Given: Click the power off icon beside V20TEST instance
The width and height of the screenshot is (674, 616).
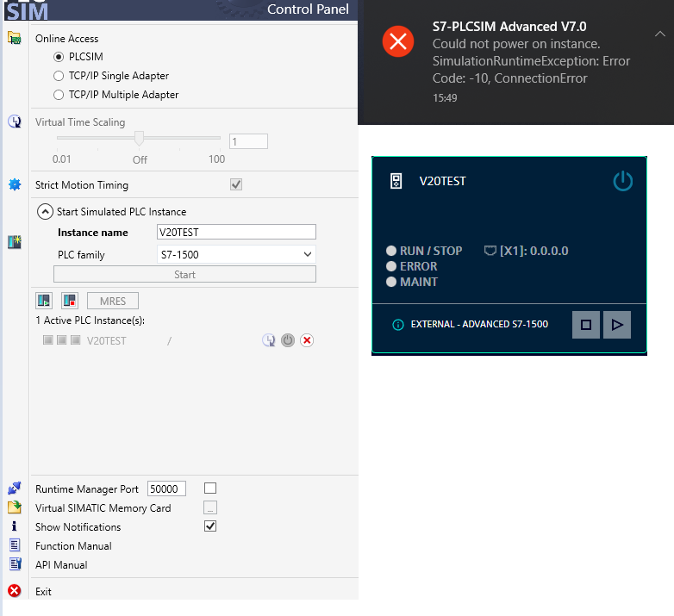Looking at the screenshot, I should 288,340.
